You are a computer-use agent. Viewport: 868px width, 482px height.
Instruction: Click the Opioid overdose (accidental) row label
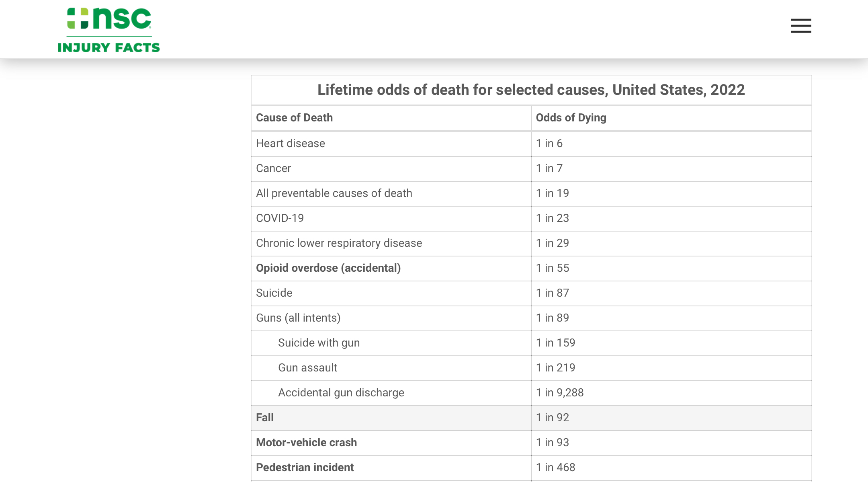(x=328, y=268)
